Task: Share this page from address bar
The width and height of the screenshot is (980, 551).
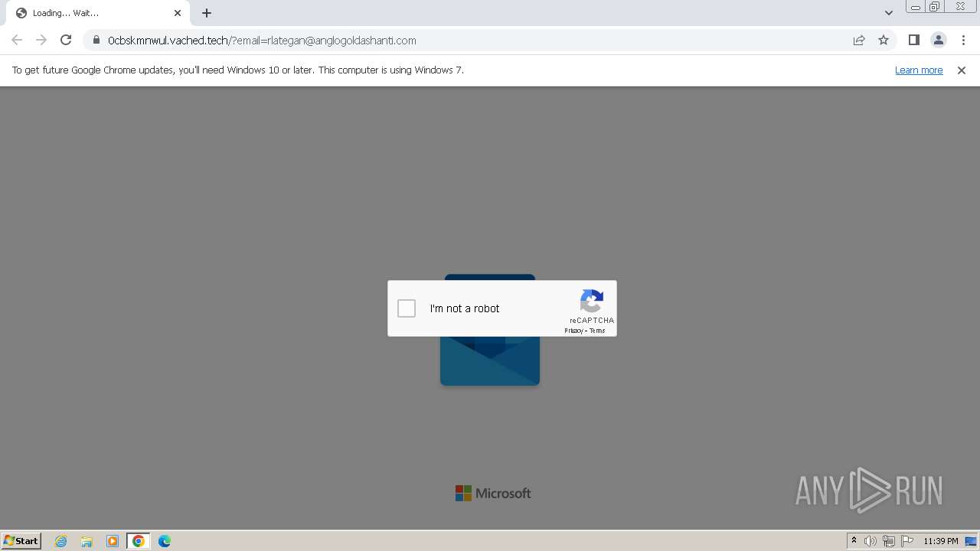Action: pyautogui.click(x=859, y=40)
